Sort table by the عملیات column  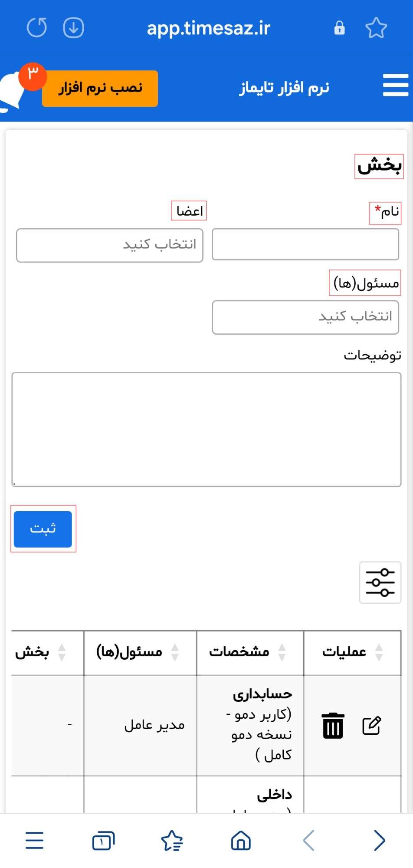[x=379, y=652]
